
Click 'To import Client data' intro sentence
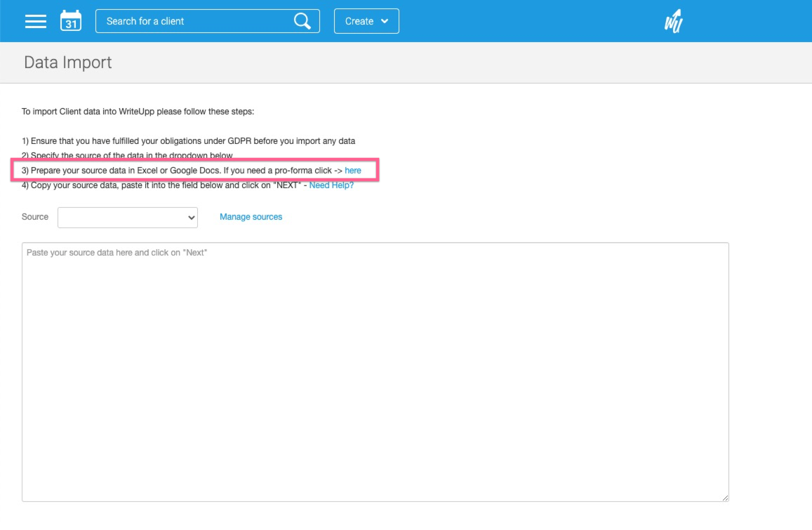point(142,112)
